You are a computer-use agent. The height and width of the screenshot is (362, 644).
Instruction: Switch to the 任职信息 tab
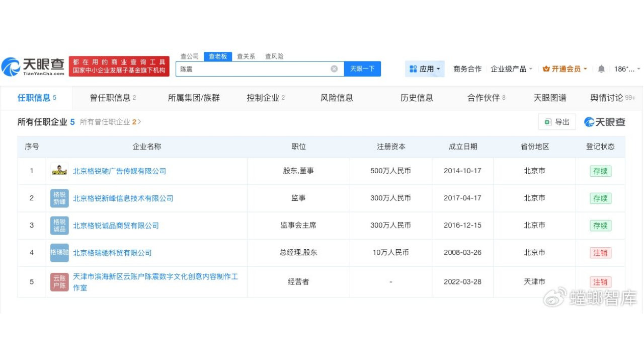[x=37, y=98]
